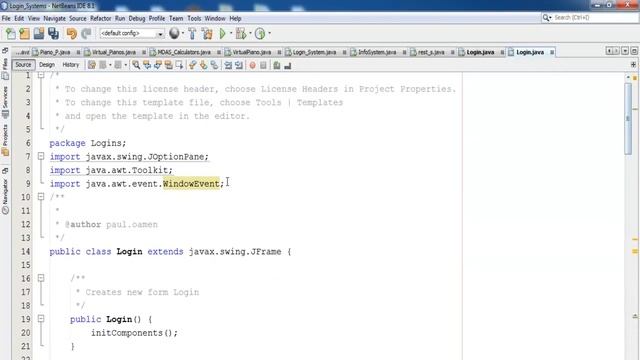Click the vertical scrollbar thumb
The image size is (640, 360).
[628, 118]
